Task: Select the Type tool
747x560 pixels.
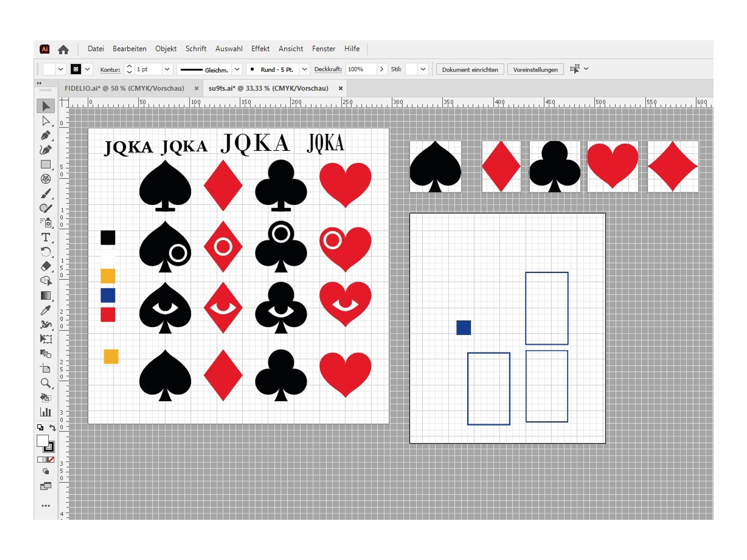Action: click(46, 237)
